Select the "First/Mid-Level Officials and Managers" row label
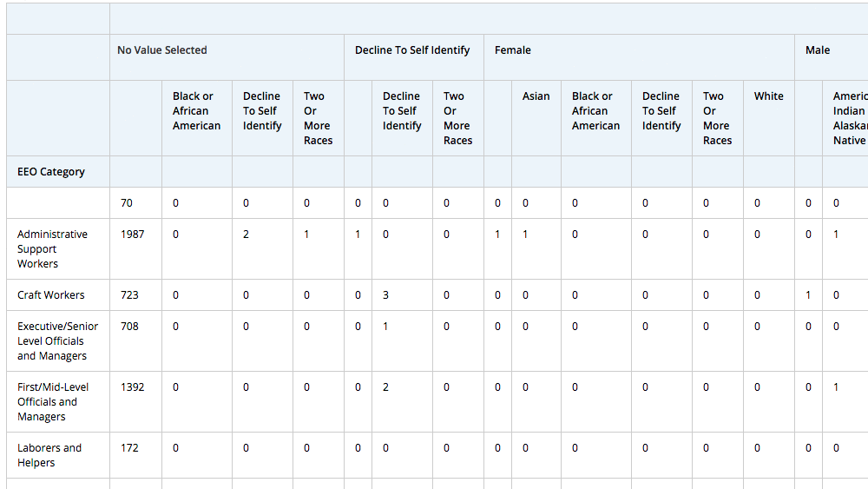Screen dimensions: 868x489 point(52,401)
